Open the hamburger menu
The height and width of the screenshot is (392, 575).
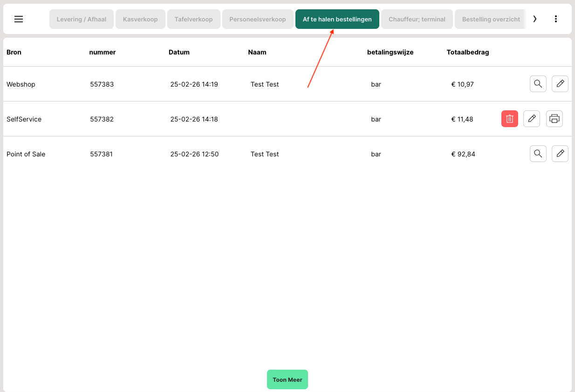(19, 19)
